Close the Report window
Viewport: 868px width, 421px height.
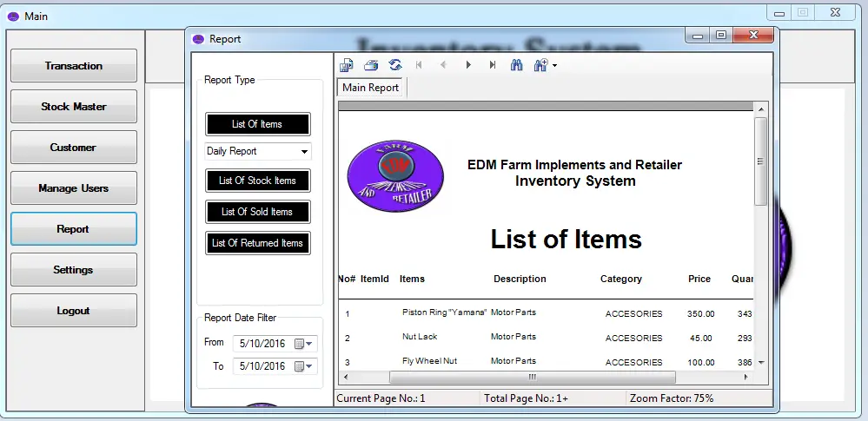click(x=752, y=36)
